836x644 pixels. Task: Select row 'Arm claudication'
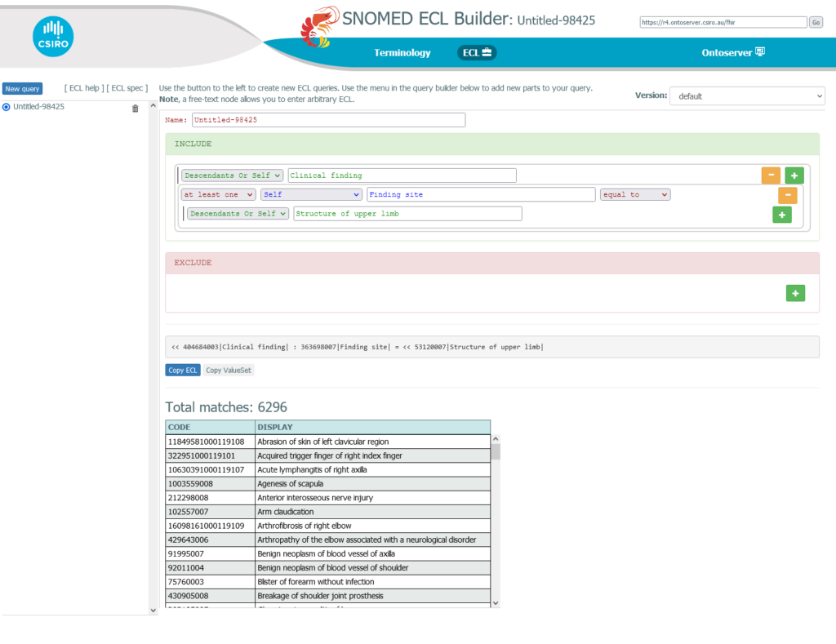(328, 512)
